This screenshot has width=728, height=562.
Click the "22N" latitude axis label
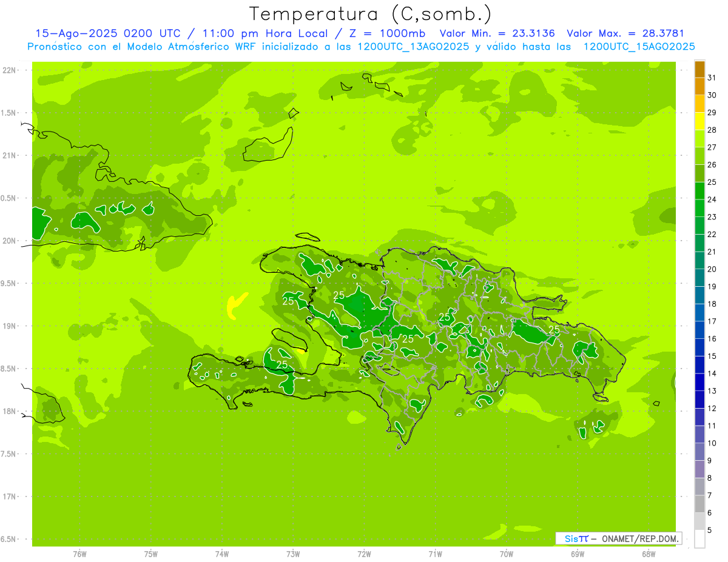(x=10, y=70)
